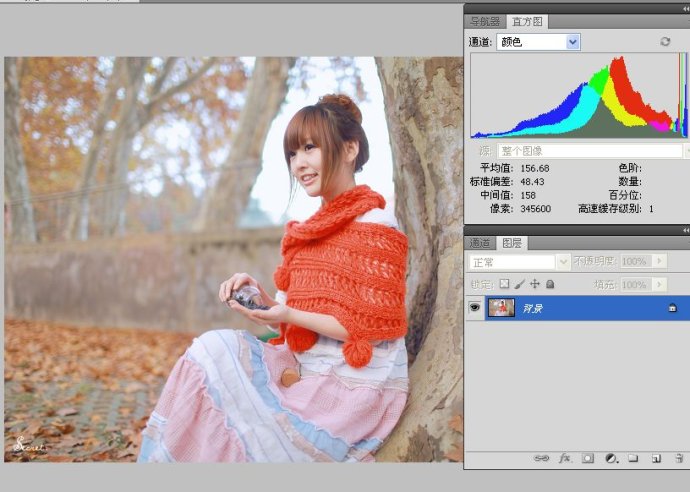The image size is (690, 492).
Task: Open the layer style fx menu
Action: 565,458
